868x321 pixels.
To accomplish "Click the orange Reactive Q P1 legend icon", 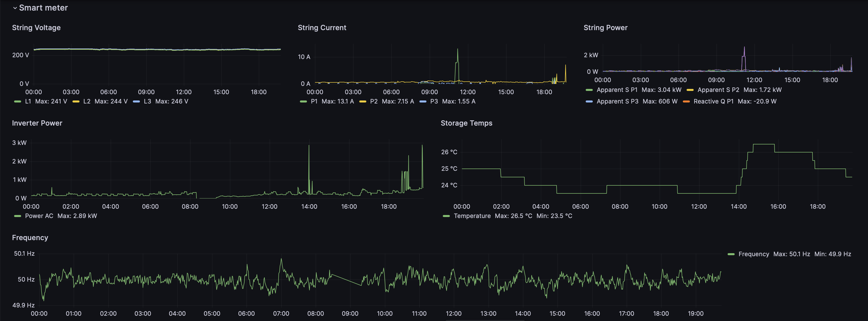I will click(x=686, y=101).
